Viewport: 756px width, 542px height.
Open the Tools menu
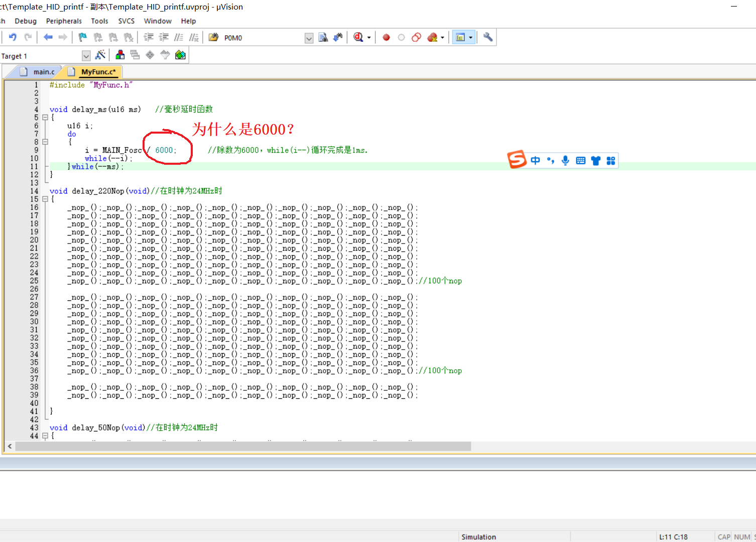click(99, 21)
